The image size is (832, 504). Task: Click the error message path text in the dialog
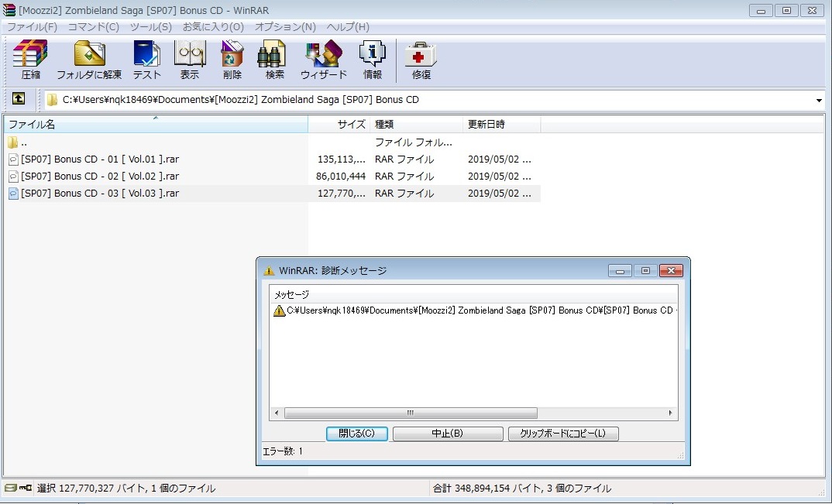pyautogui.click(x=481, y=310)
